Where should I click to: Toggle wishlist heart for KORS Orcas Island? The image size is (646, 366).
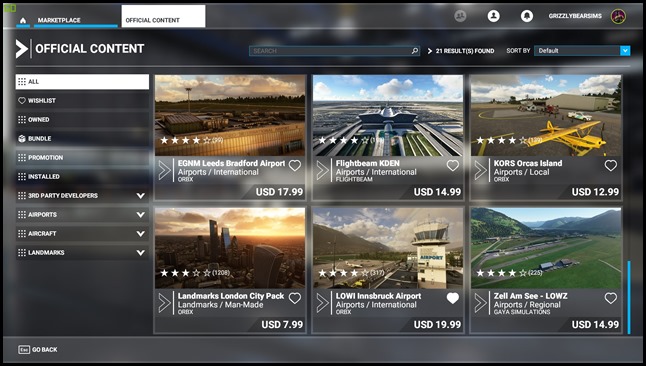point(611,166)
